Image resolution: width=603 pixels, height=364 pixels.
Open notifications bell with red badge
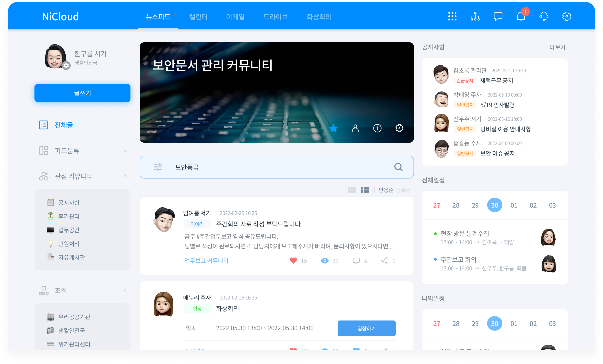521,16
